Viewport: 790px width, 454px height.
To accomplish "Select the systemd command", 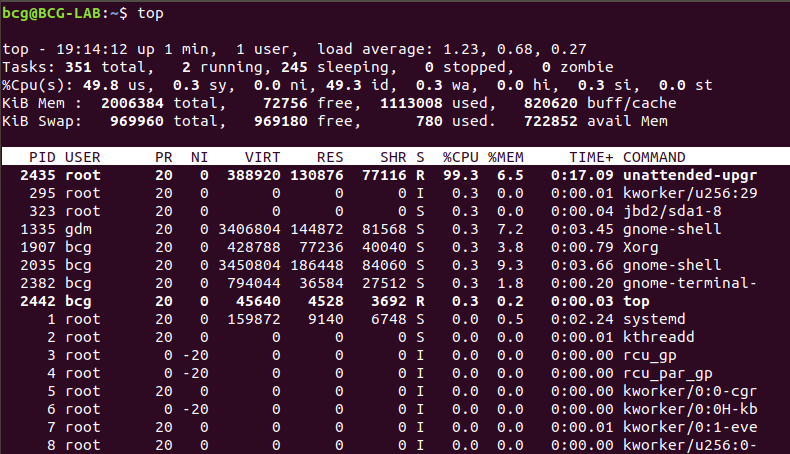I will coord(654,319).
